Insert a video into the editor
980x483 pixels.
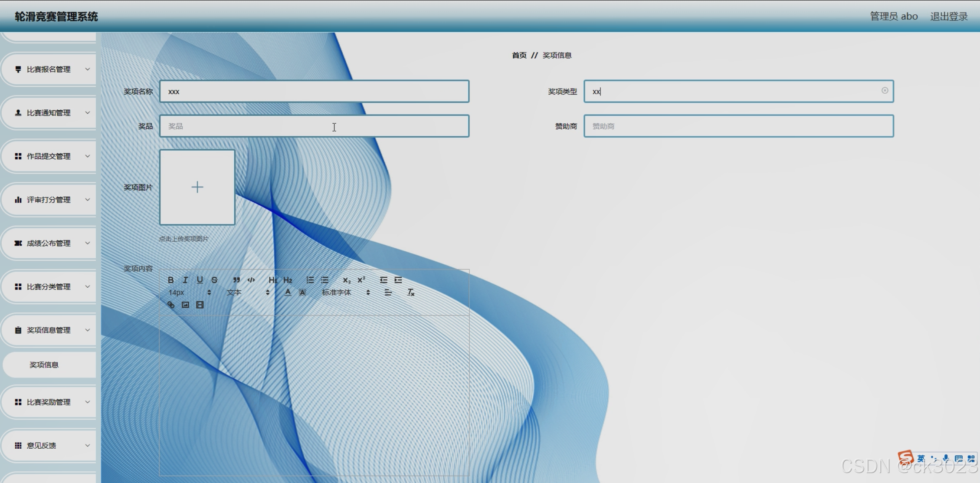[x=200, y=305]
